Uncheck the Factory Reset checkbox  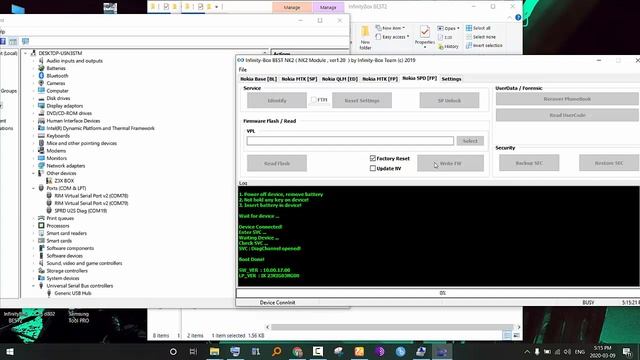click(x=373, y=158)
